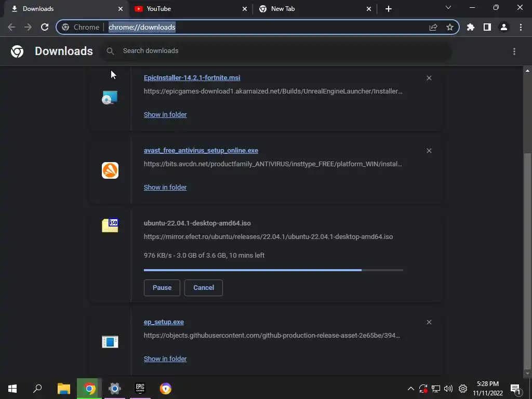The width and height of the screenshot is (532, 399).
Task: Cancel the ubuntu iso download
Action: click(204, 288)
